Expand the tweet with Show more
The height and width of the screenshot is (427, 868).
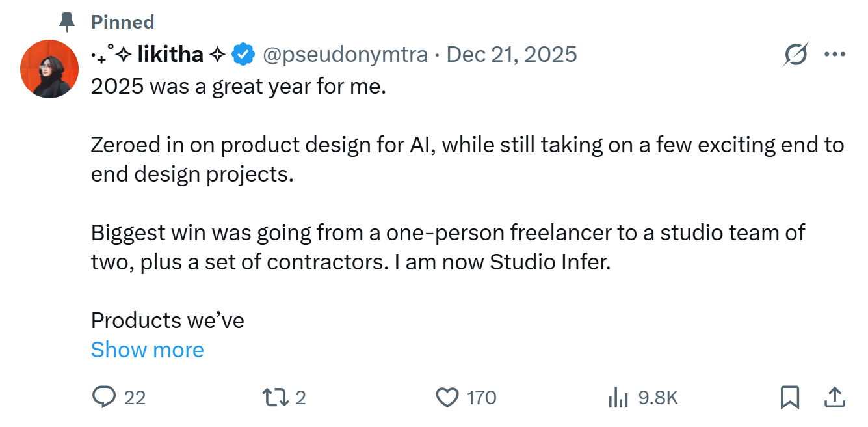[148, 350]
